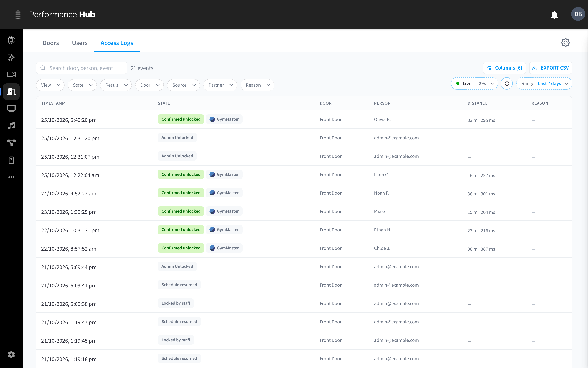The image size is (588, 368).
Task: Open the camera sidebar icon
Action: (x=11, y=74)
